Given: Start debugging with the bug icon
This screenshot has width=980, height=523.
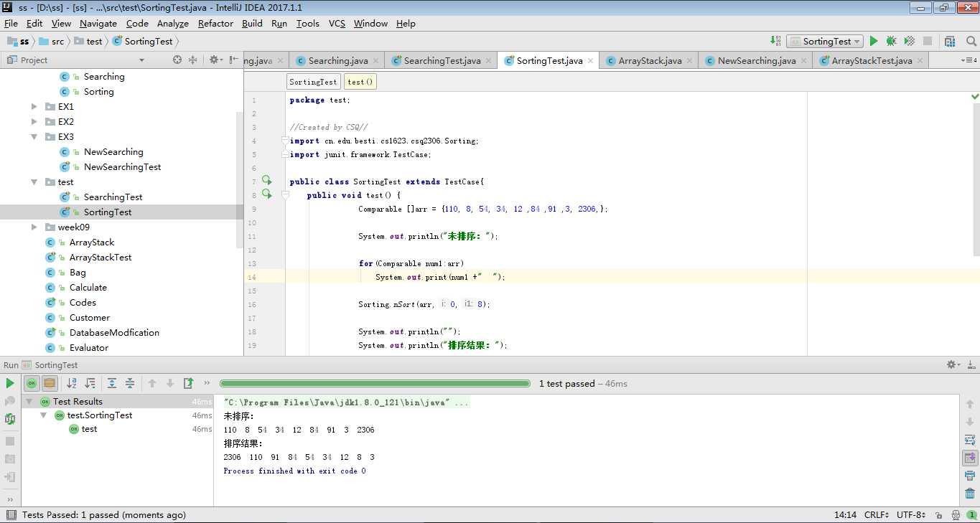Looking at the screenshot, I should pyautogui.click(x=891, y=42).
